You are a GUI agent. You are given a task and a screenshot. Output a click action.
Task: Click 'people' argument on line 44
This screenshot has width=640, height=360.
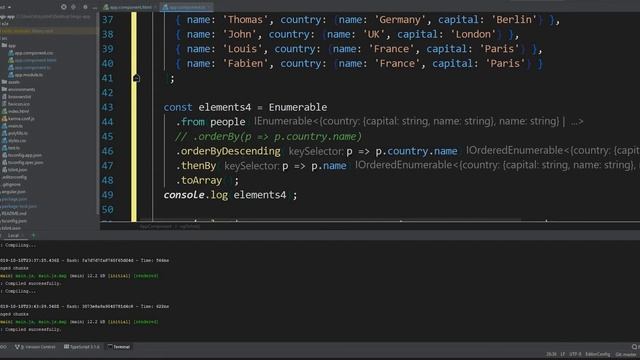[228, 122]
